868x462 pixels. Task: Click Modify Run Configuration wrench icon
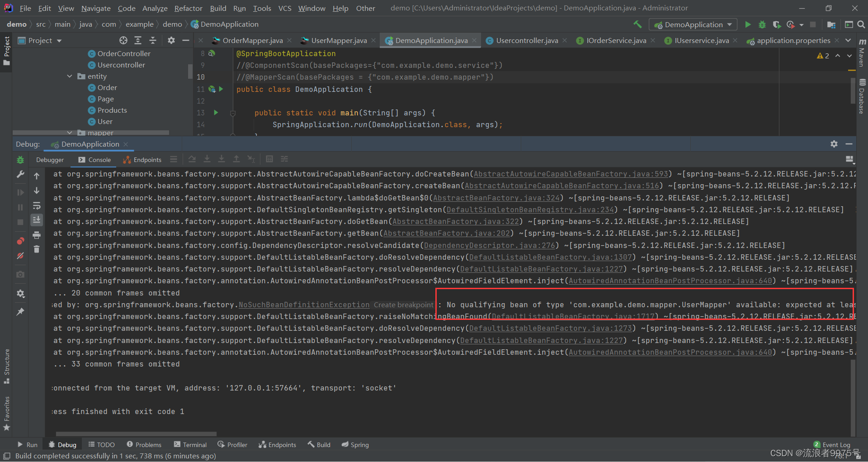(20, 174)
